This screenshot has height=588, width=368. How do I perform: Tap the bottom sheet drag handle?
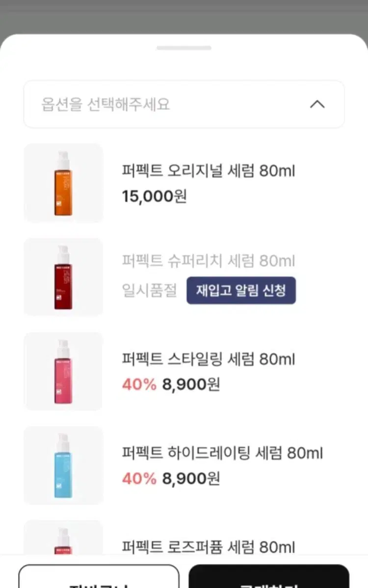(x=184, y=48)
